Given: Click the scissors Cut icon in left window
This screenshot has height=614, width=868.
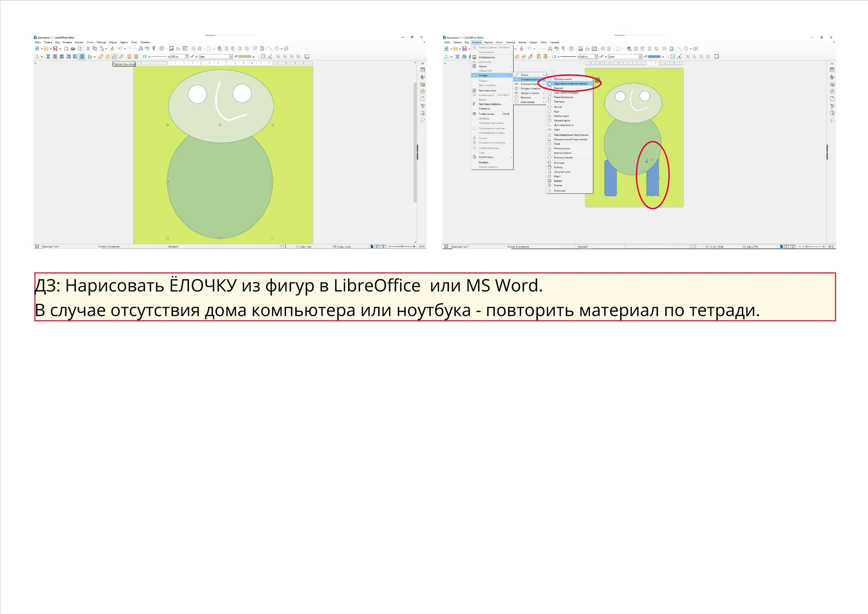Looking at the screenshot, I should click(x=88, y=49).
